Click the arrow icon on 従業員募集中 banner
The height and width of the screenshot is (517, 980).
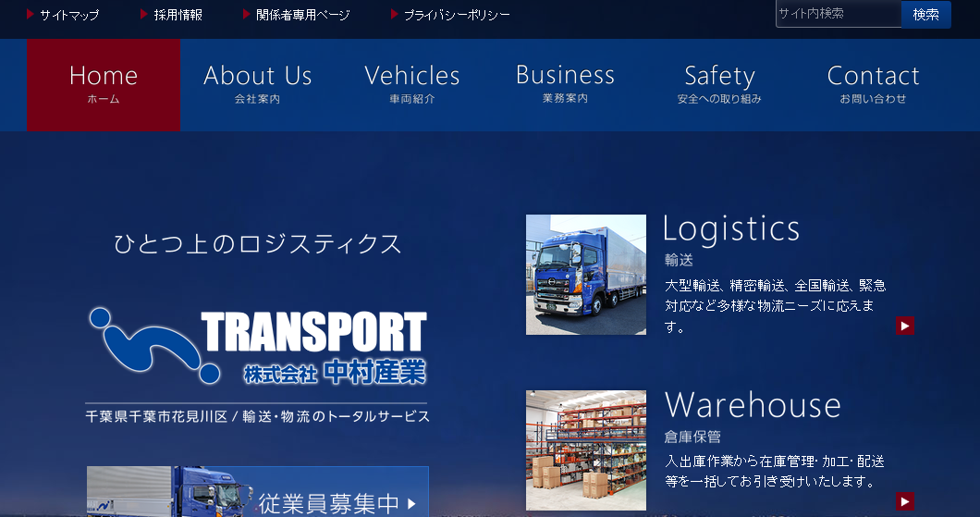pyautogui.click(x=411, y=504)
